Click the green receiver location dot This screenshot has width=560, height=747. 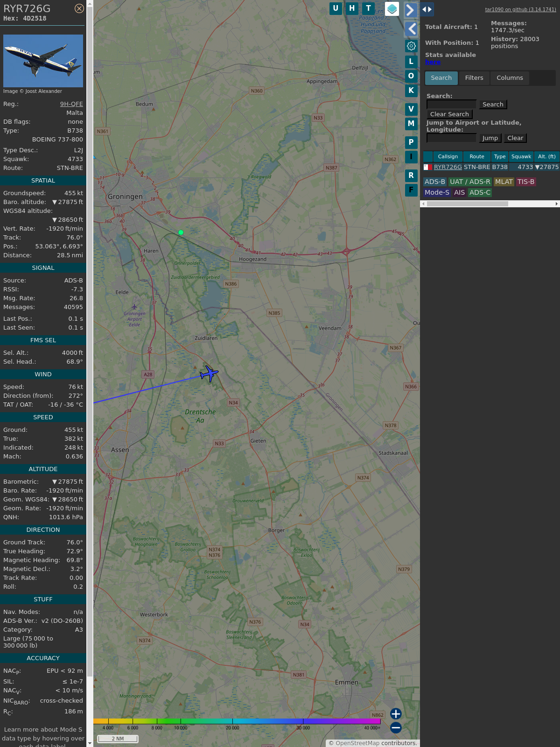(x=181, y=232)
